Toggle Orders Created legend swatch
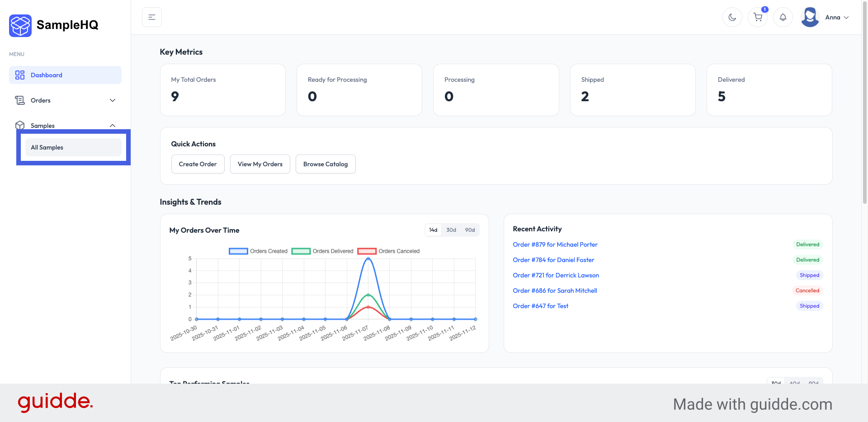The width and height of the screenshot is (868, 422). pyautogui.click(x=238, y=251)
